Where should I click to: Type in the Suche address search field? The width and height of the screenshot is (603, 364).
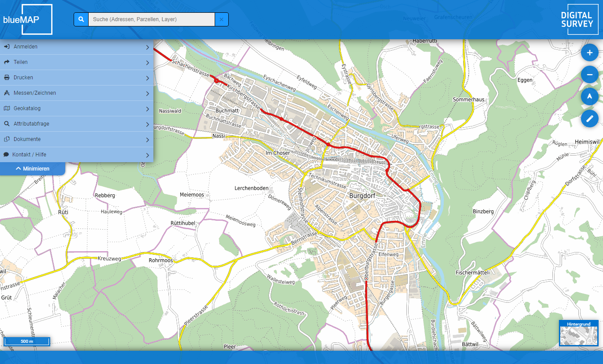pos(151,19)
